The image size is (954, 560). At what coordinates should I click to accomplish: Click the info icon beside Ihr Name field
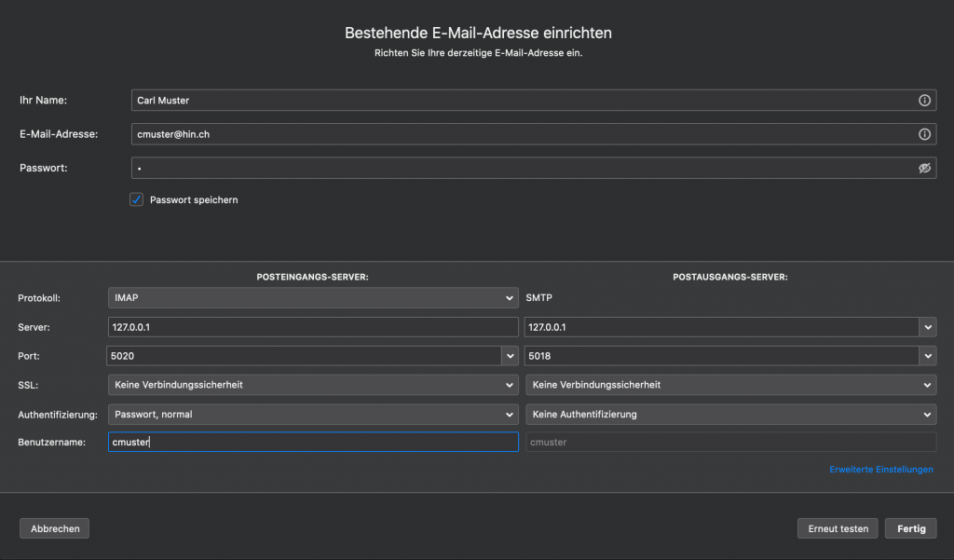924,101
